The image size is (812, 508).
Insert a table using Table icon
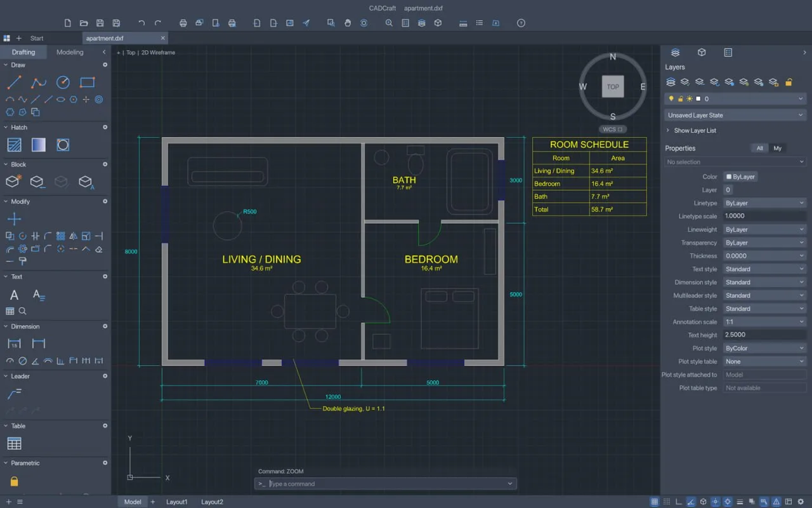[x=14, y=443]
